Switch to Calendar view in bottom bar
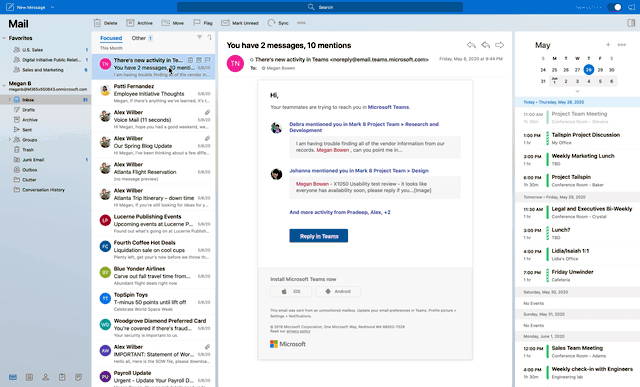Image resolution: width=640 pixels, height=387 pixels. [x=29, y=377]
